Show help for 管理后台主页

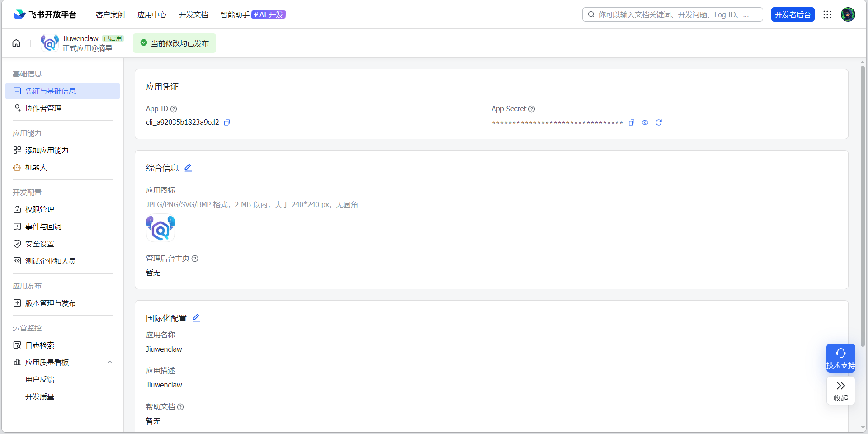point(195,259)
